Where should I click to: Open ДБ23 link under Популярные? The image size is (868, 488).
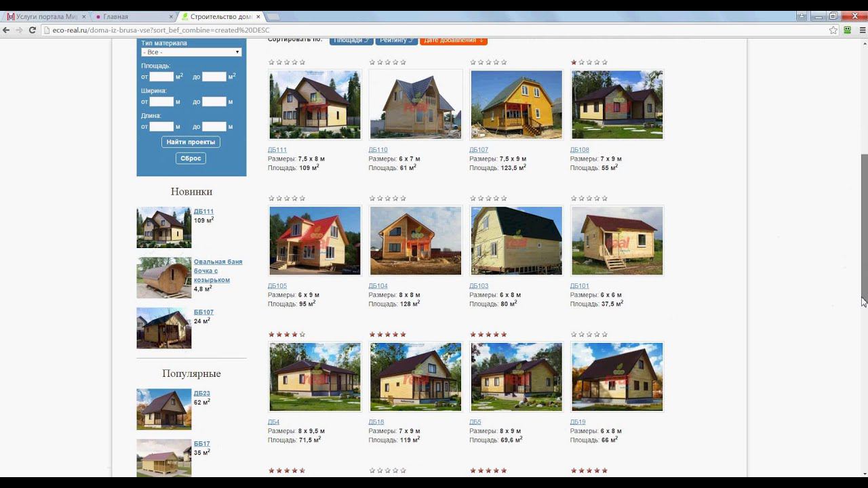202,393
